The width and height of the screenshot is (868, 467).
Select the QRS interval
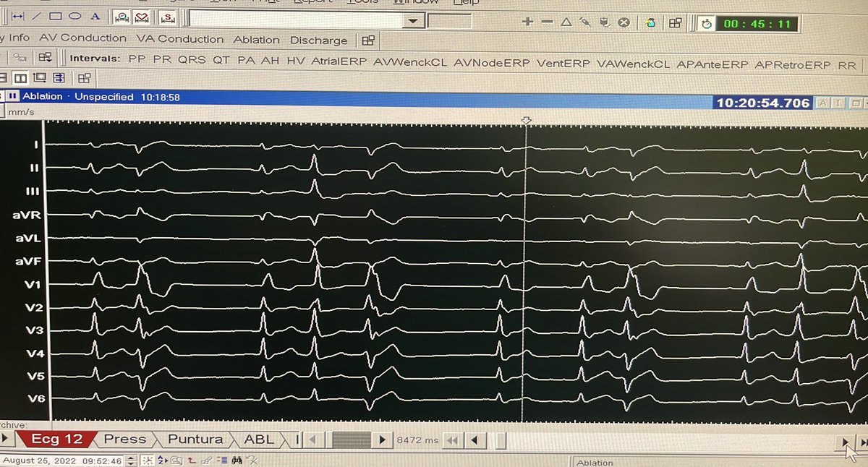click(192, 60)
